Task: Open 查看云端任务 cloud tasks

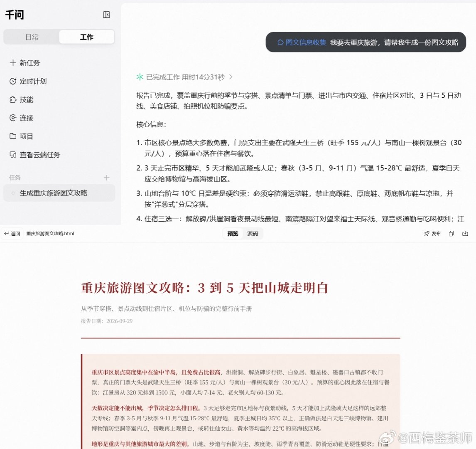Action: tap(34, 155)
